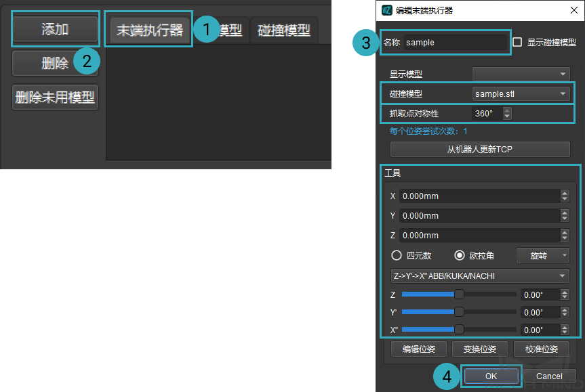Close the 编辑末端执行器 dialog
The width and height of the screenshot is (585, 392).
[x=574, y=10]
